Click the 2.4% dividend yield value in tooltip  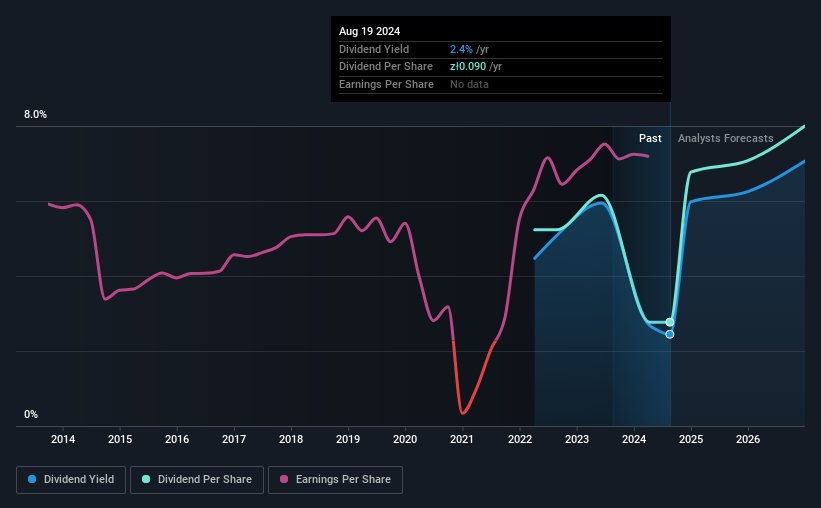coord(461,49)
